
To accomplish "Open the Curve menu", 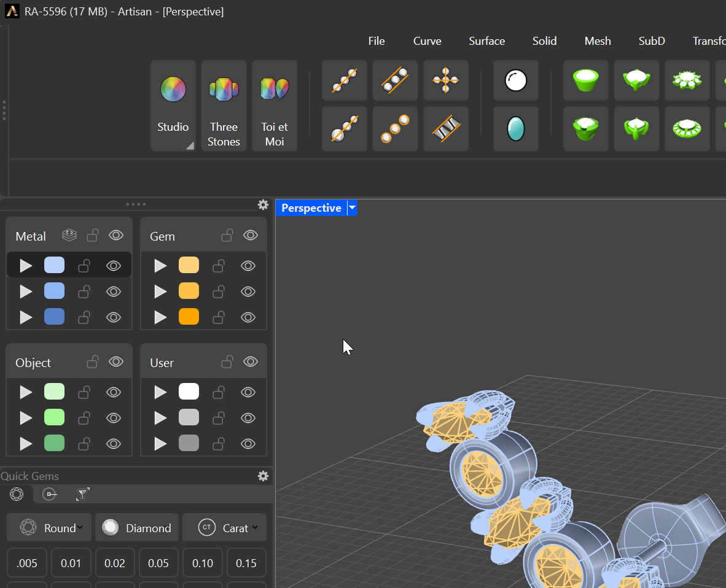I will [x=427, y=41].
